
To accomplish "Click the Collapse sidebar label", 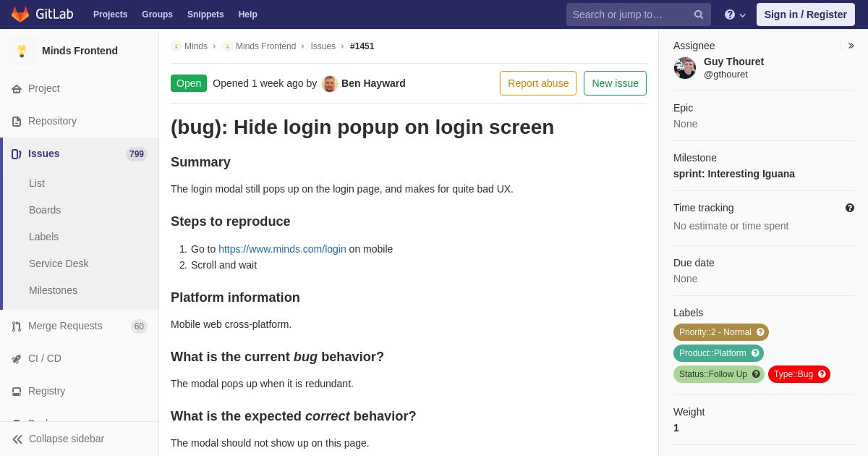I will click(x=67, y=439).
